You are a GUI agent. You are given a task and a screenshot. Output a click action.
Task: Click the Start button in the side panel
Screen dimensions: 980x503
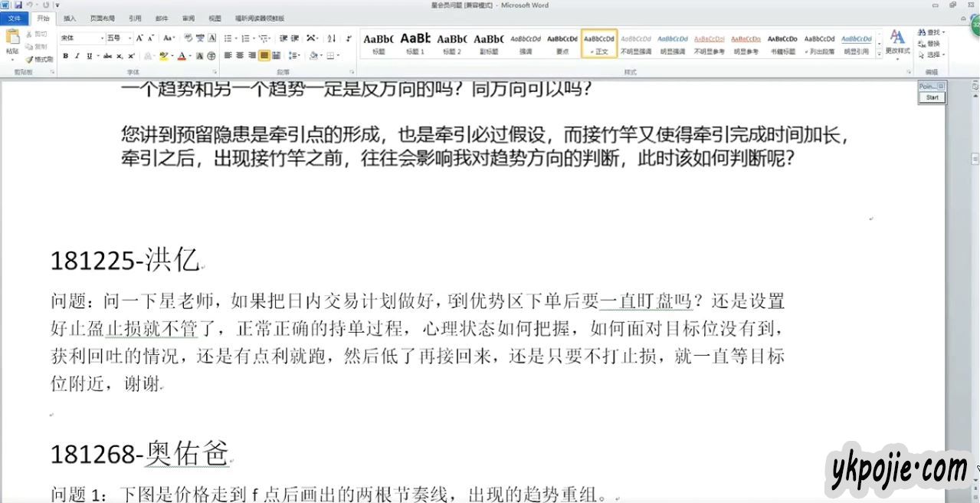click(x=932, y=97)
